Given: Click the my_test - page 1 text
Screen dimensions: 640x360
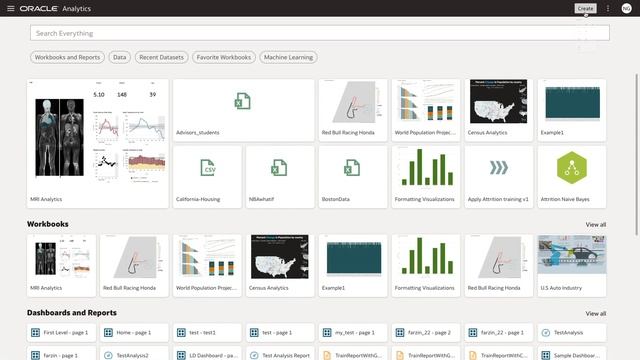Looking at the screenshot, I should [x=355, y=333].
